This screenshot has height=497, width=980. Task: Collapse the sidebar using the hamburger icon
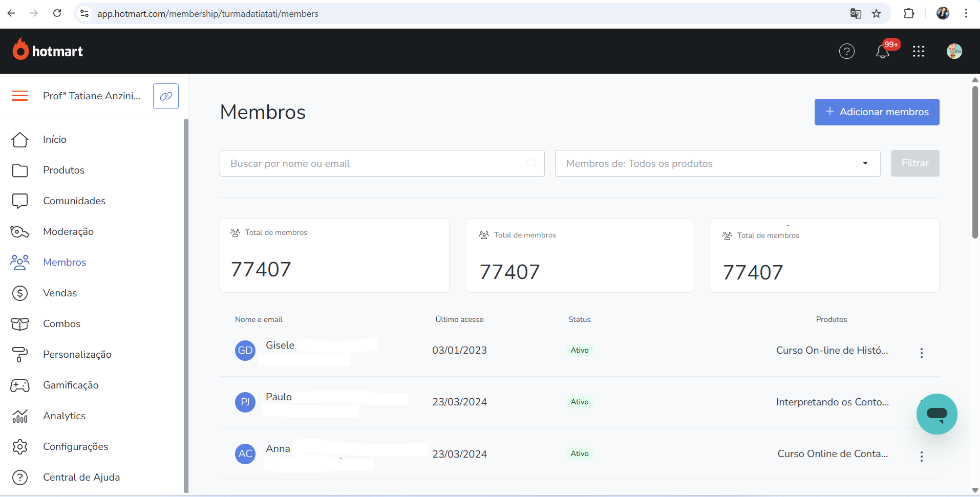coord(20,96)
